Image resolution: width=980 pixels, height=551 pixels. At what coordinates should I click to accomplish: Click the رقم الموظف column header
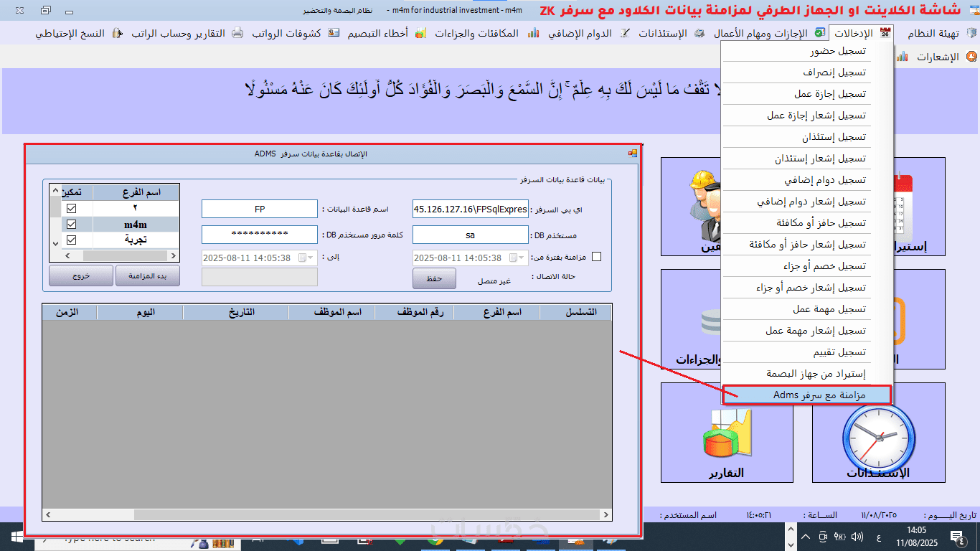pos(414,312)
